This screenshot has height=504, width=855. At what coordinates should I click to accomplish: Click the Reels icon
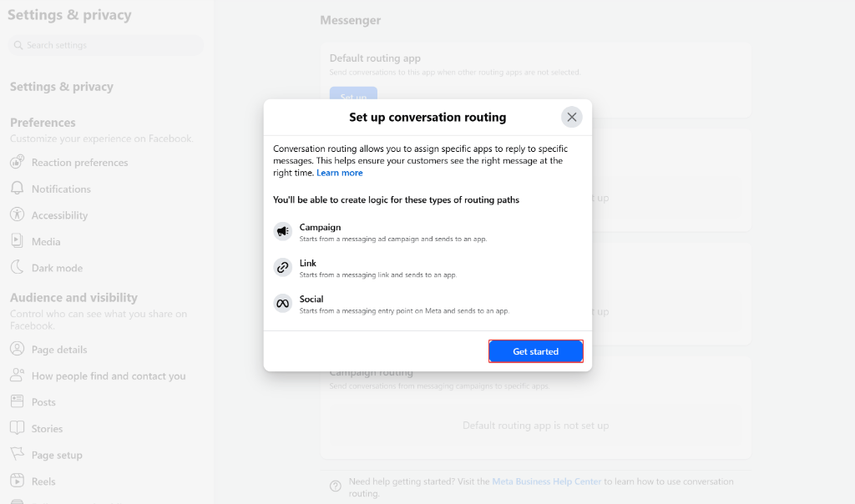coord(17,481)
